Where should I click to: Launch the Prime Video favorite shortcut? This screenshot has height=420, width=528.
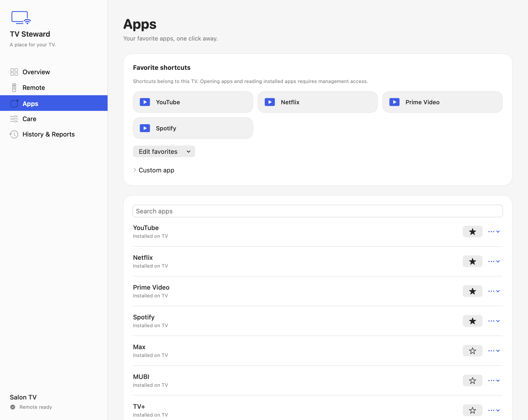pos(442,102)
